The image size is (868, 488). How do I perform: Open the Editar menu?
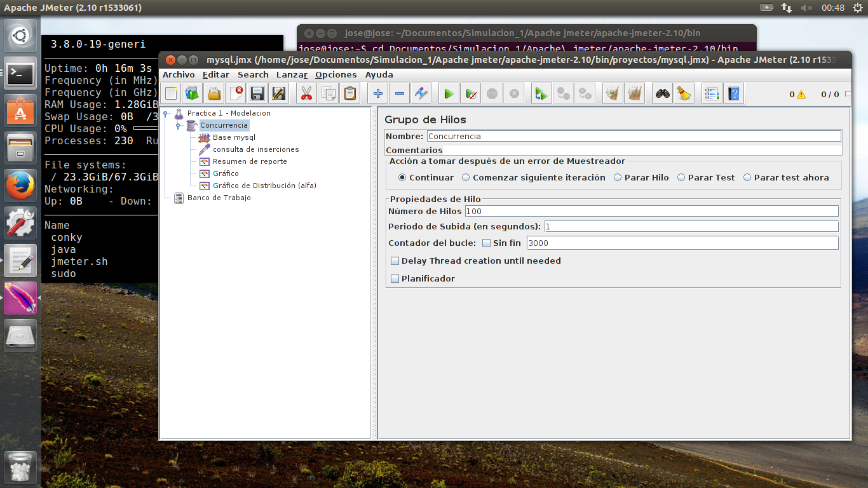tap(216, 74)
